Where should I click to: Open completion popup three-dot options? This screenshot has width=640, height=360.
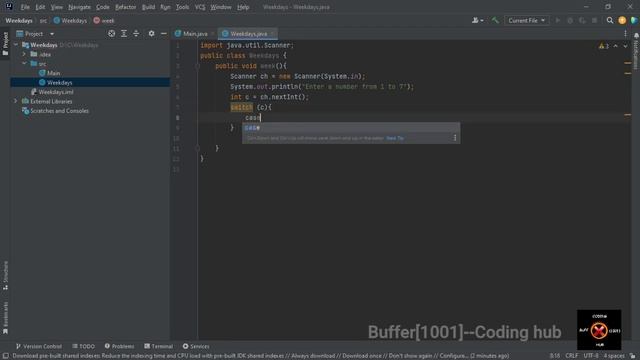pos(455,138)
